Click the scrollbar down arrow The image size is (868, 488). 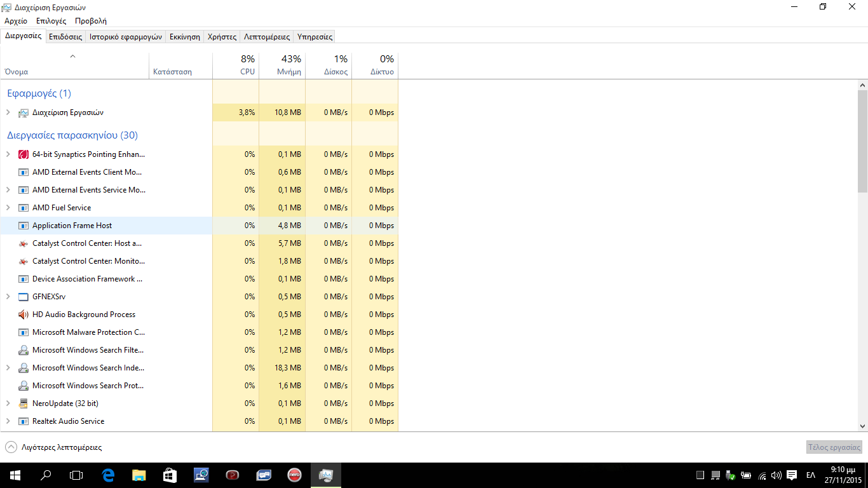(862, 426)
